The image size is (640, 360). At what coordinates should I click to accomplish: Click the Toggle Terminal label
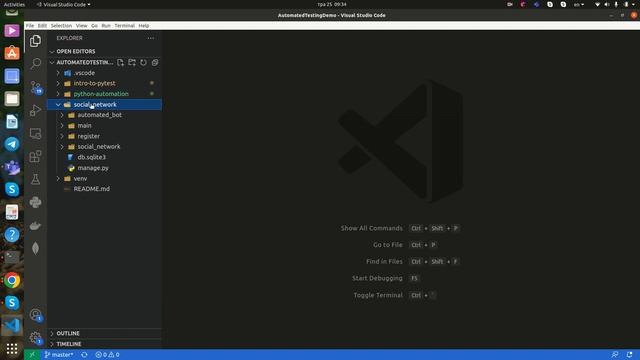click(x=378, y=295)
